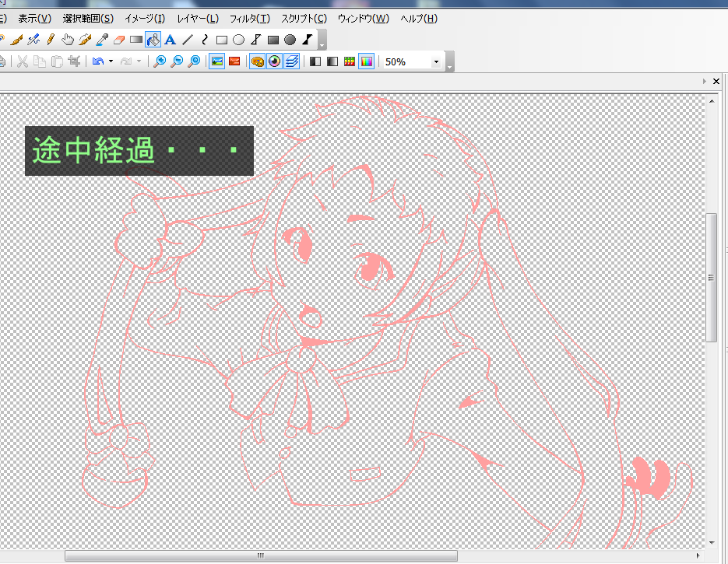Select the gradient fill tool
The image size is (728, 564).
point(136,40)
